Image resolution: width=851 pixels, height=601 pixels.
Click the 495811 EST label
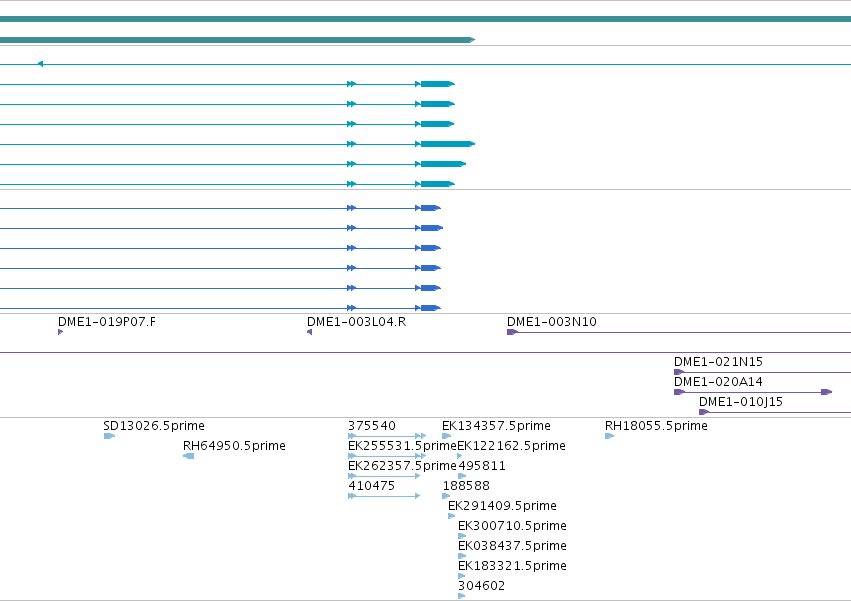(482, 466)
